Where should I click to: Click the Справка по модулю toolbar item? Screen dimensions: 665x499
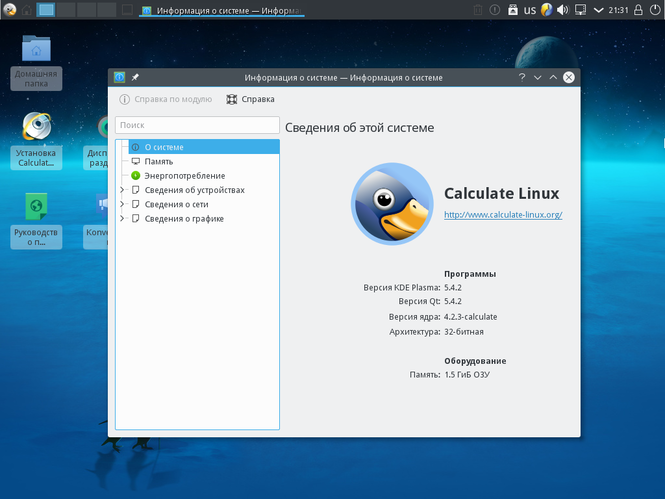[165, 99]
